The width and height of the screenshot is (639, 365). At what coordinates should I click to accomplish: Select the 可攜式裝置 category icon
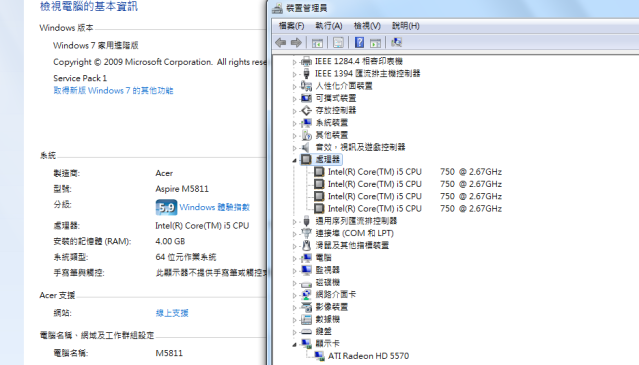tap(306, 98)
